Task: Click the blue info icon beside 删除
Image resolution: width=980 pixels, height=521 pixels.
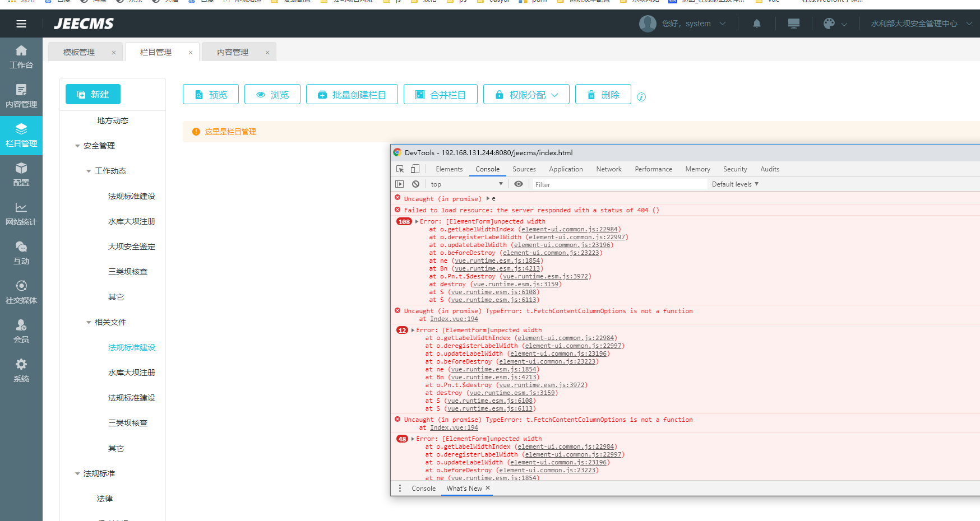Action: (x=641, y=97)
